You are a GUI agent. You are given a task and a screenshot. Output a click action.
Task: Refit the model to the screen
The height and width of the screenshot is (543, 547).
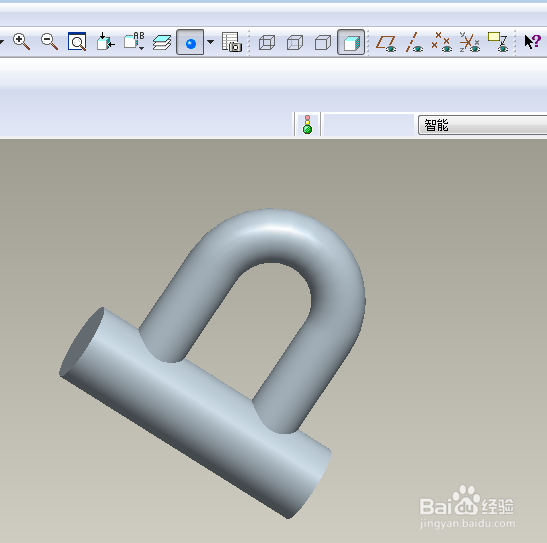click(77, 42)
